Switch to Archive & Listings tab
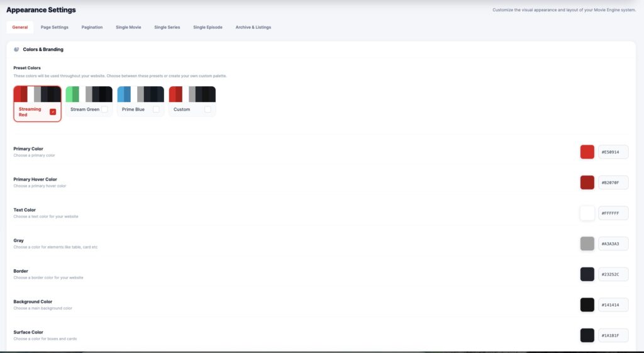 pyautogui.click(x=253, y=27)
